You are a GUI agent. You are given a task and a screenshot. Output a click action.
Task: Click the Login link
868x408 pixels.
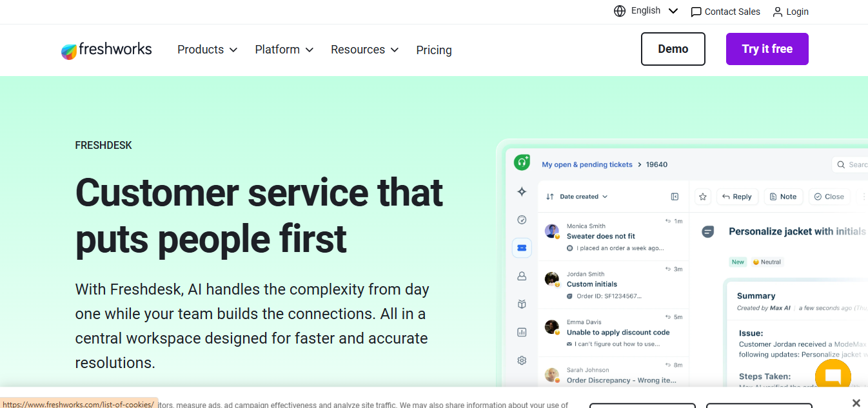(798, 12)
